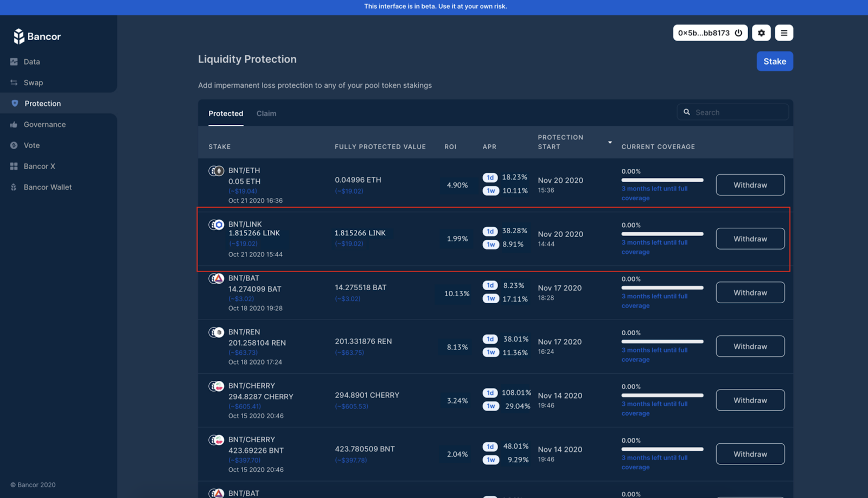Click the BNT/ETH coverage progress bar

(662, 180)
